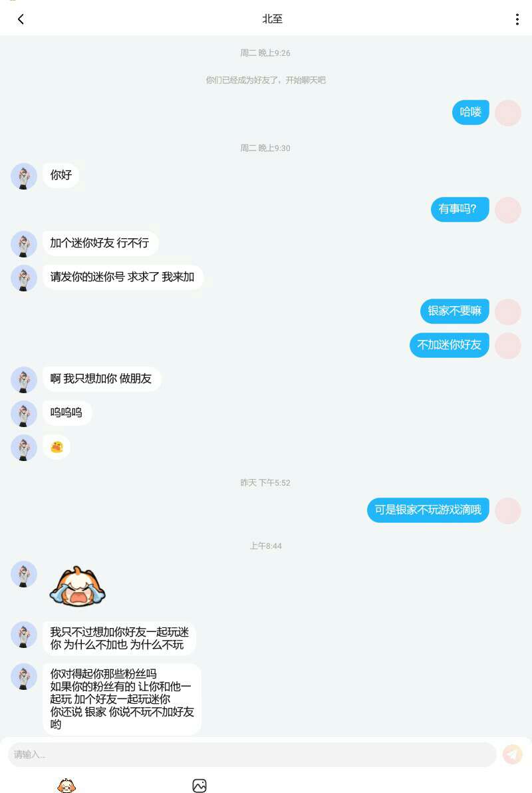532x793 pixels.
Task: Tap my pink avatar beside 哈喽
Action: tap(507, 113)
